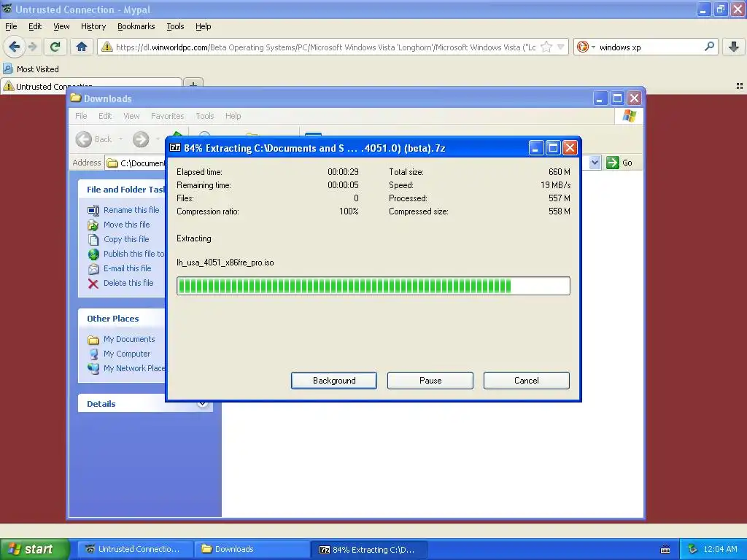Click Move this file link
The width and height of the screenshot is (747, 560).
point(119,225)
